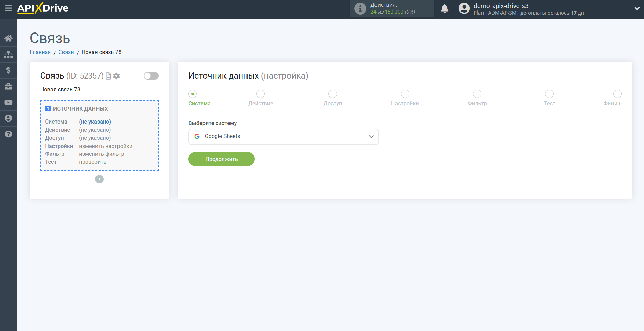Image resolution: width=644 pixels, height=331 pixels.
Task: Click the demo_apix-drive_s3 user profile
Action: click(500, 6)
